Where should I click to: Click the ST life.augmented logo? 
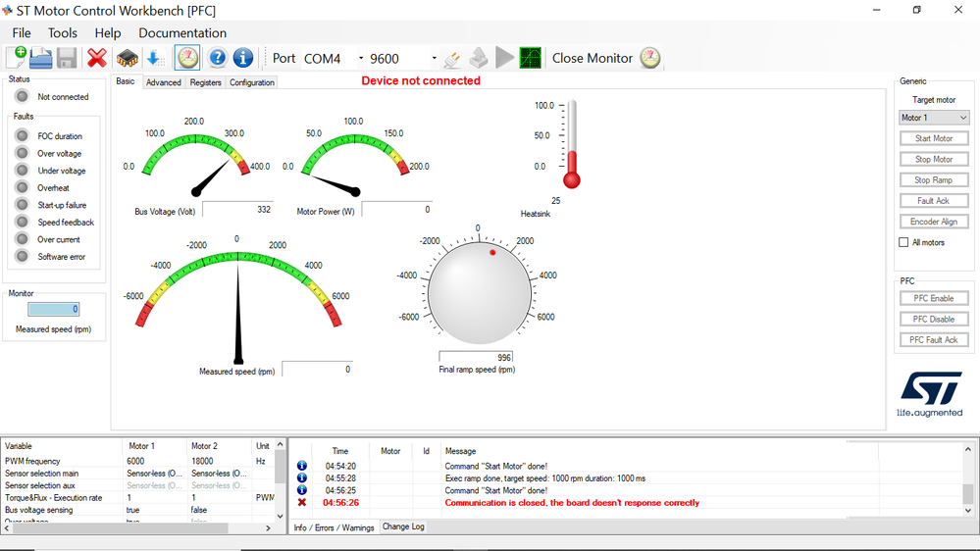click(930, 394)
